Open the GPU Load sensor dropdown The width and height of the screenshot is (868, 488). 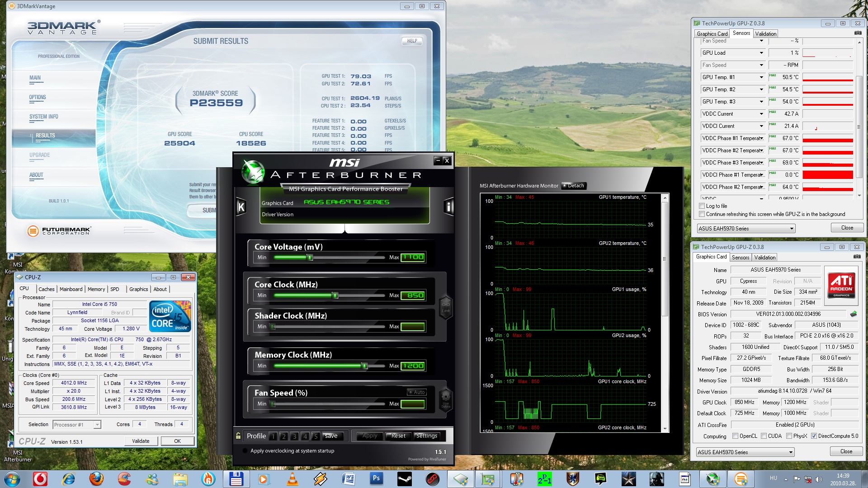point(761,53)
